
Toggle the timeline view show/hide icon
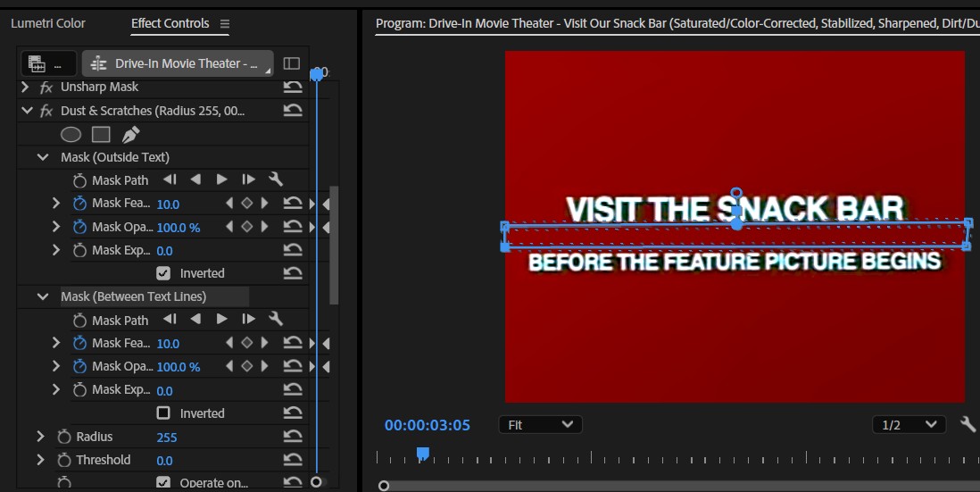(291, 63)
